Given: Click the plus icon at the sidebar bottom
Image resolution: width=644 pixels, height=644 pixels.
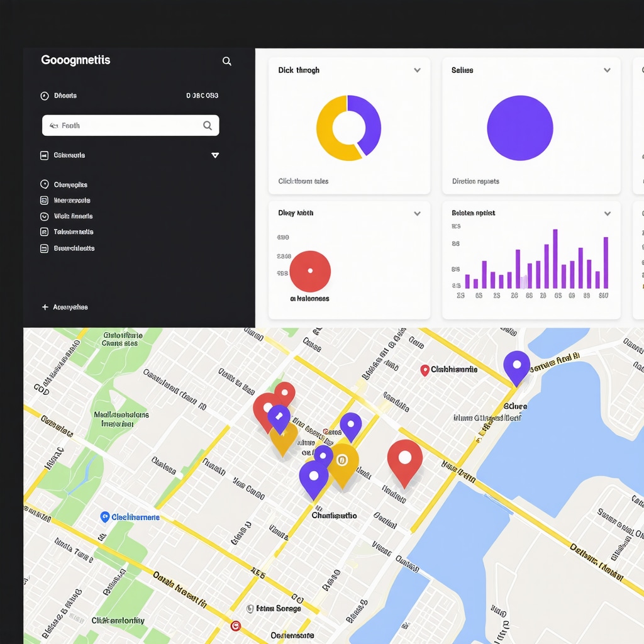Looking at the screenshot, I should [x=45, y=307].
